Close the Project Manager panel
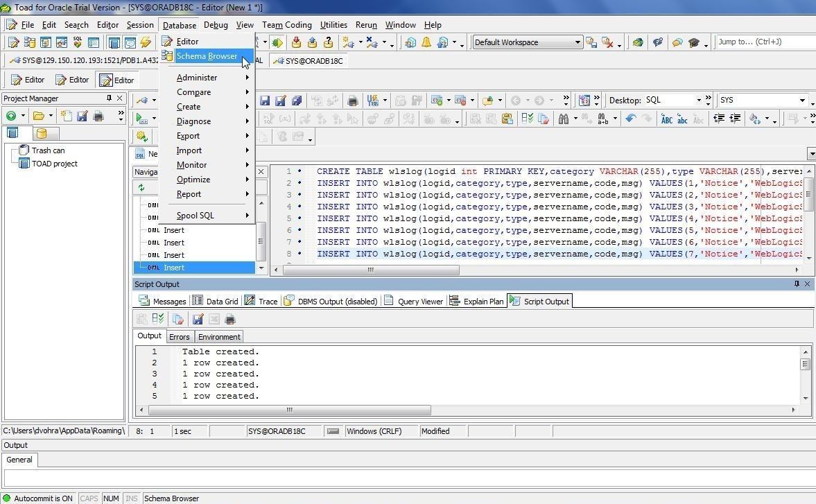This screenshot has height=504, width=816. 120,98
